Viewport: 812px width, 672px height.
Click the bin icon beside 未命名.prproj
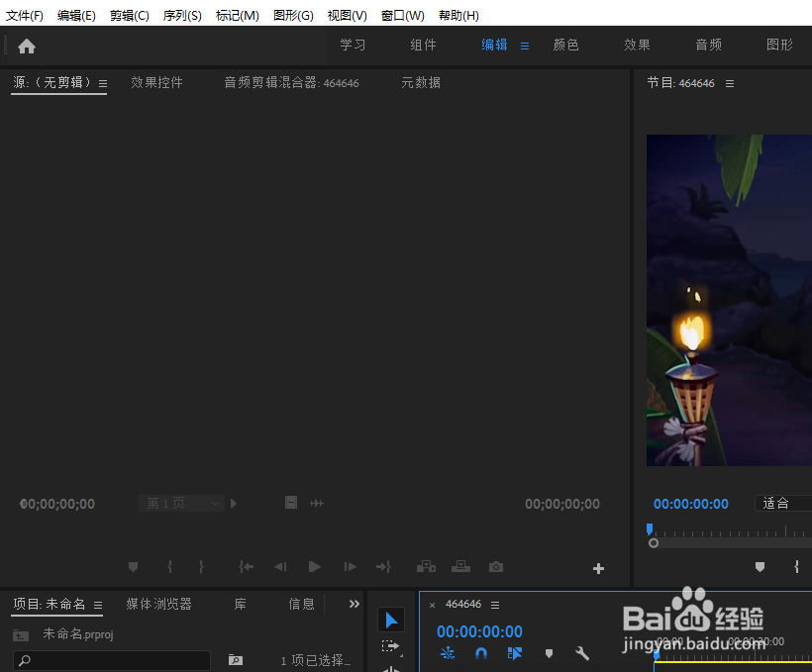21,634
